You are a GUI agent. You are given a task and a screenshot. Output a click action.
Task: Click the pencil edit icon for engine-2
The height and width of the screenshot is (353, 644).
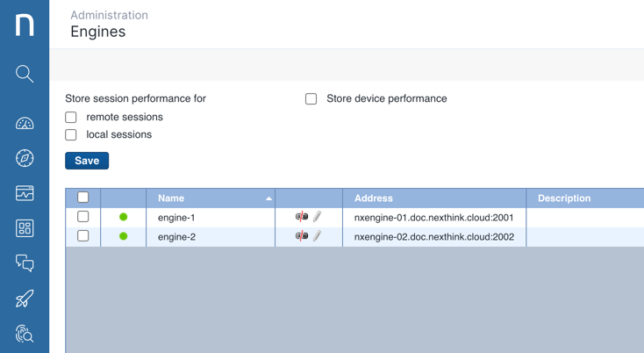click(317, 236)
